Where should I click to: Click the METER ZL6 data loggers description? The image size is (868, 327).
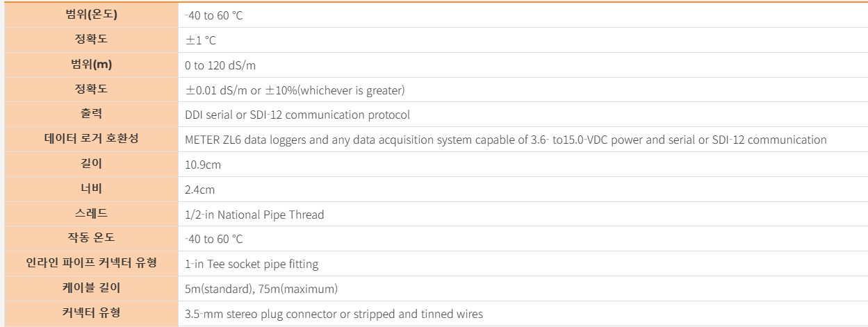[x=506, y=140]
